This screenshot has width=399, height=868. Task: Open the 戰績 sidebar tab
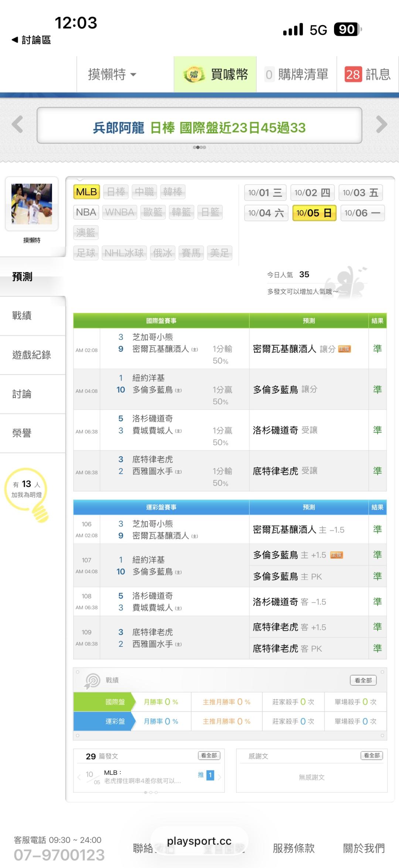(22, 315)
